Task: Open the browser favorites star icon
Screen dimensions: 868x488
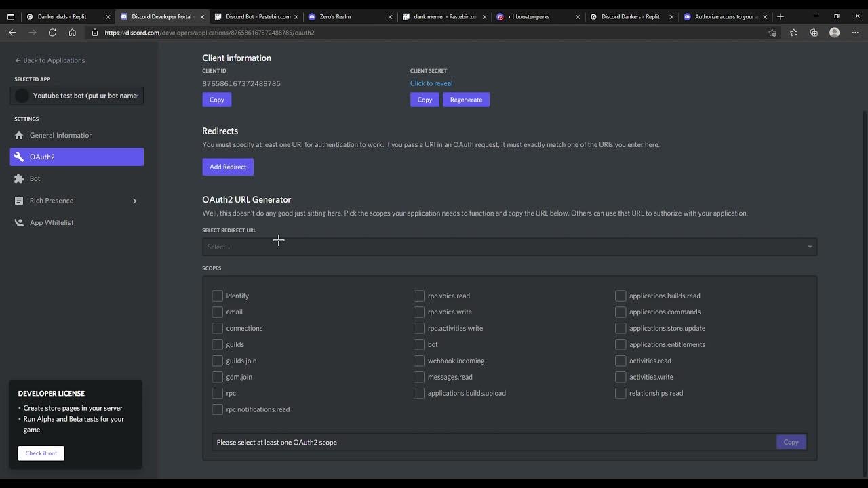Action: coord(794,33)
